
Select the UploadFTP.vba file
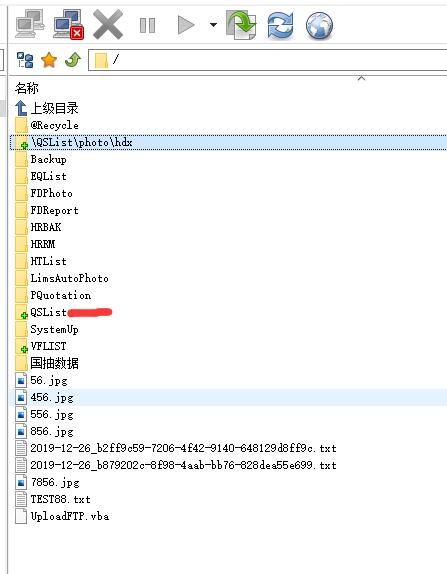click(70, 516)
